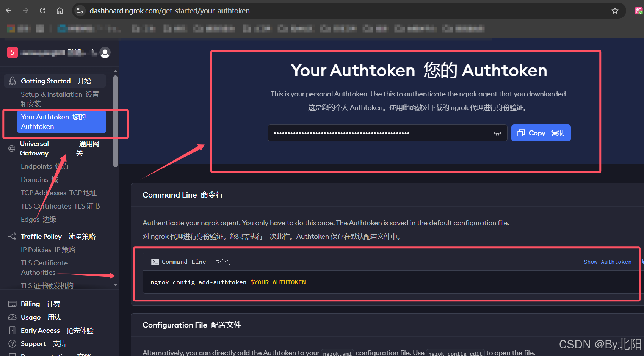Click the Universal Gateway globe icon

(12, 148)
